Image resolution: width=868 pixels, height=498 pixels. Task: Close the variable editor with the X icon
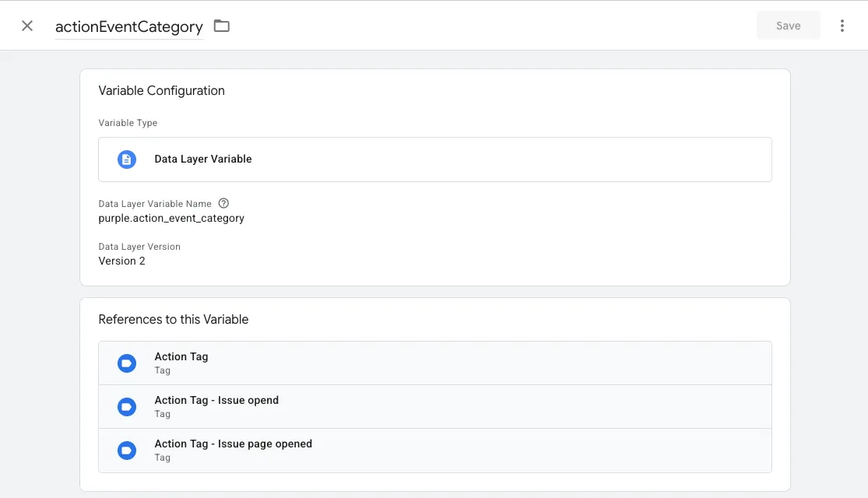pos(27,26)
